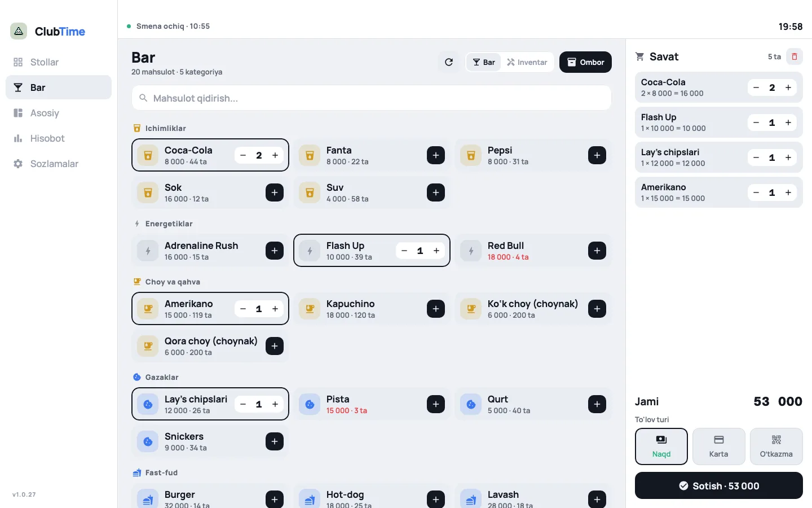Select Karta payment type
Screen dimensions: 812x508
click(x=718, y=446)
